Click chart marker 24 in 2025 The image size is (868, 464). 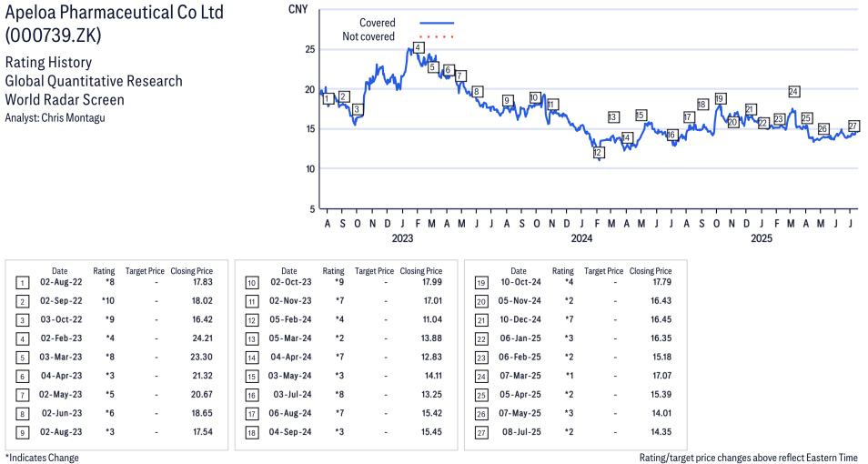pyautogui.click(x=793, y=91)
